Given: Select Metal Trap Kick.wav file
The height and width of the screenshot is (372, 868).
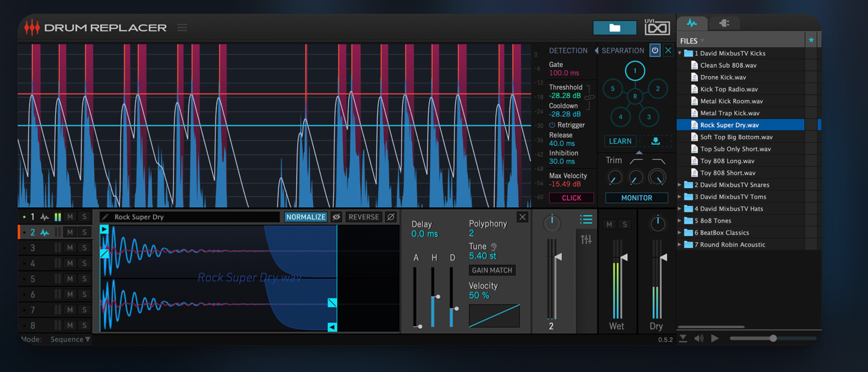Looking at the screenshot, I should [741, 113].
